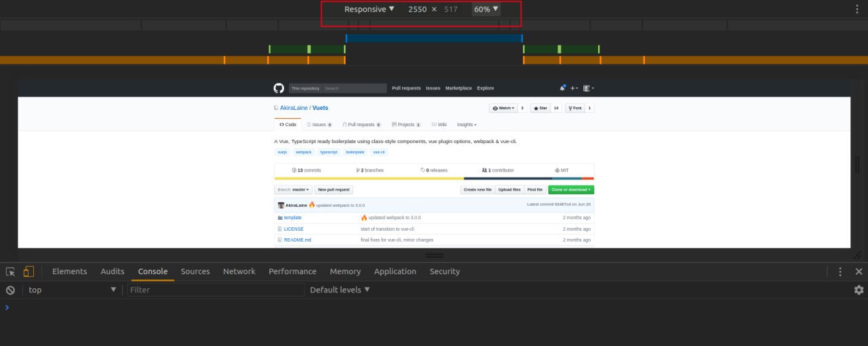Image resolution: width=868 pixels, height=346 pixels.
Task: Switch to Elements tab in DevTools
Action: tap(70, 271)
